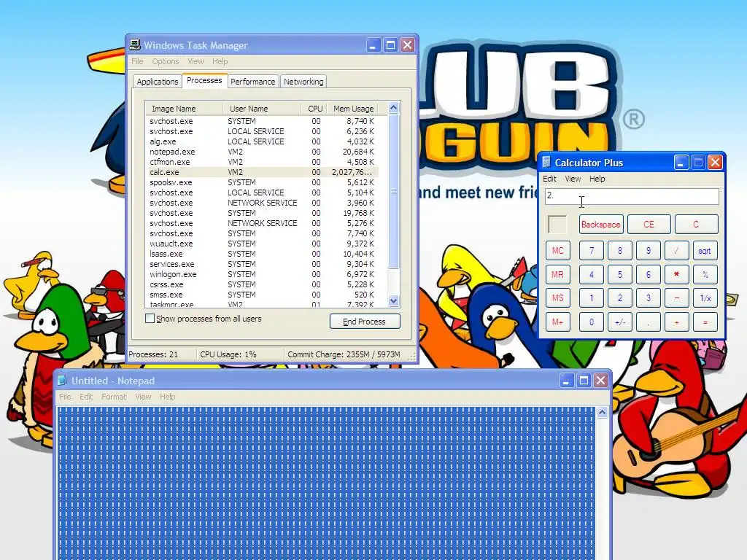Select the wuauclt.exe process row
Viewport: 747px width, 560px height.
(x=262, y=244)
